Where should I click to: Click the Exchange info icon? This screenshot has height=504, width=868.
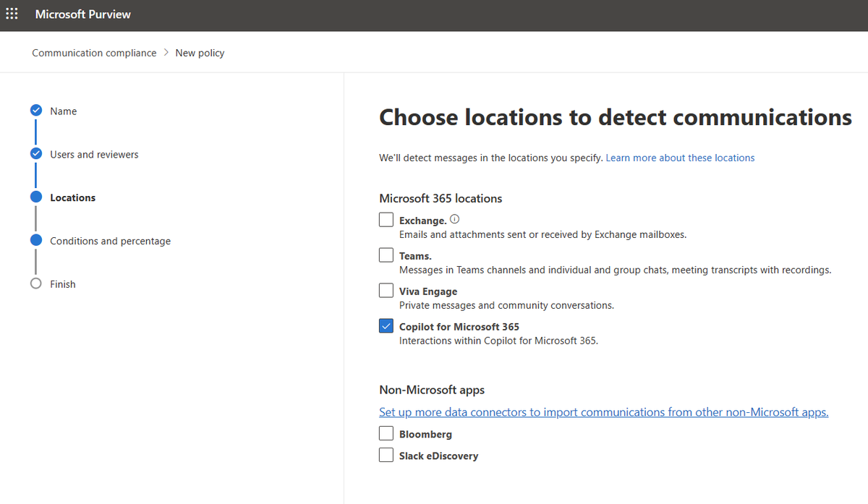pos(455,219)
